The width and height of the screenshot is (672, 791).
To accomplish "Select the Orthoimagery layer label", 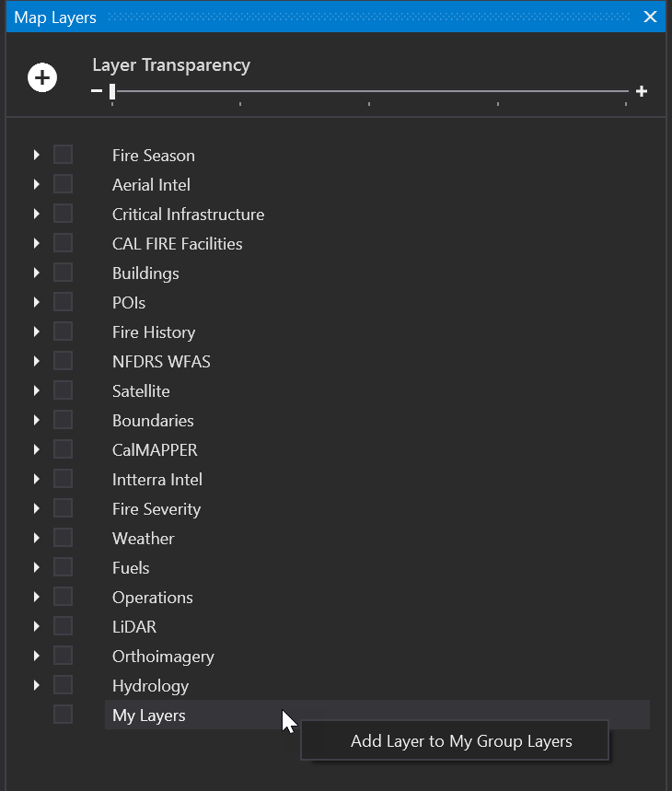I will pos(163,657).
